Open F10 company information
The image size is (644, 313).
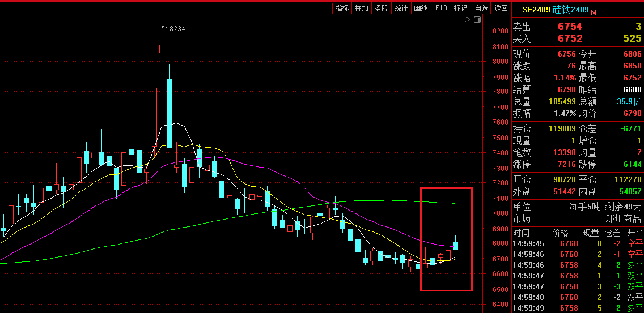click(440, 8)
